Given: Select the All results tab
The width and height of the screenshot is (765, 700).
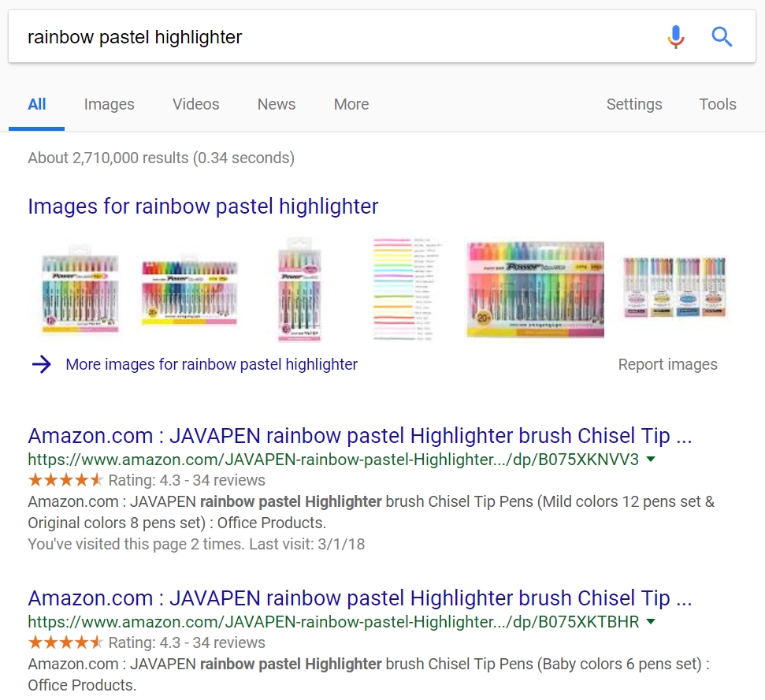Looking at the screenshot, I should (36, 104).
